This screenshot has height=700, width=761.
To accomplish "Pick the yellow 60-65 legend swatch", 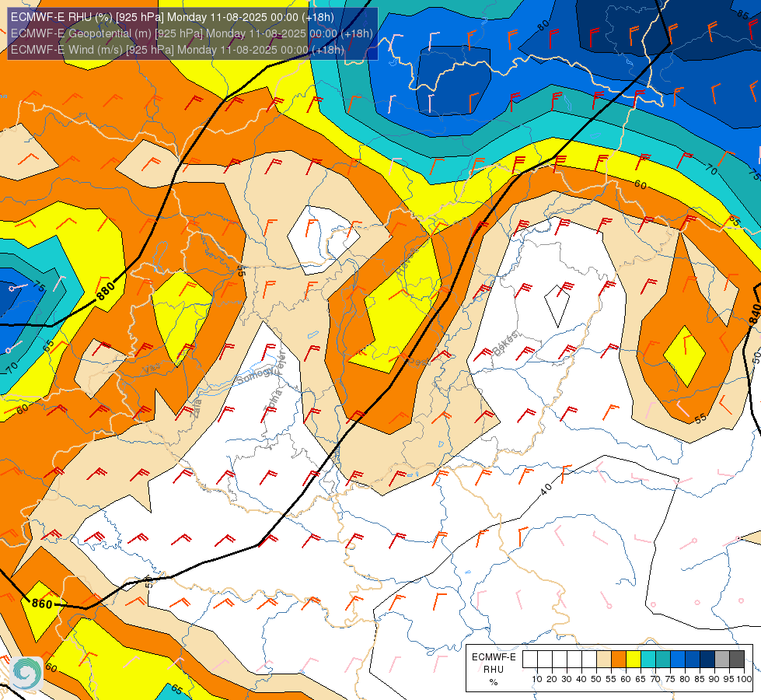I will pos(634,660).
